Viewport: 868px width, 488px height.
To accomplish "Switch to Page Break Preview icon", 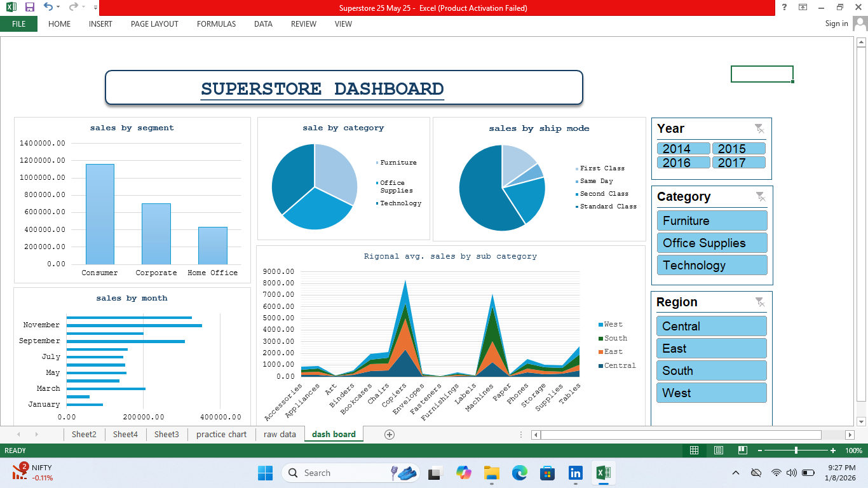I will [x=743, y=451].
